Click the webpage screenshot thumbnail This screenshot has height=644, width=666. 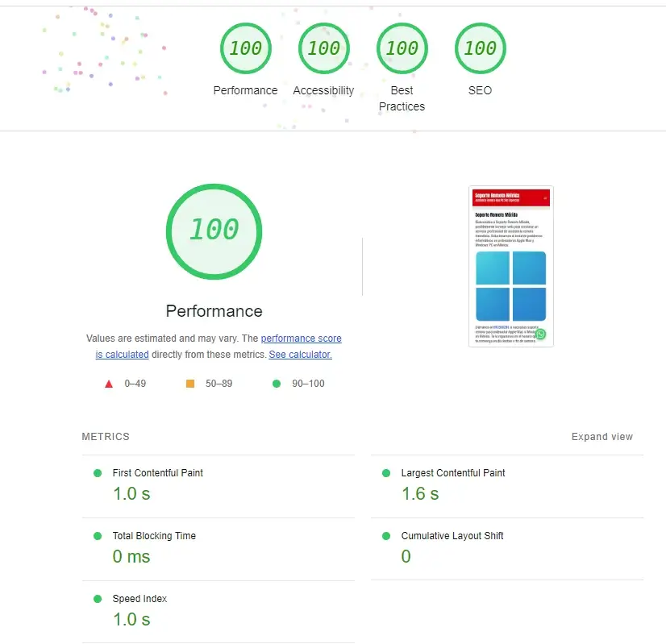point(510,266)
